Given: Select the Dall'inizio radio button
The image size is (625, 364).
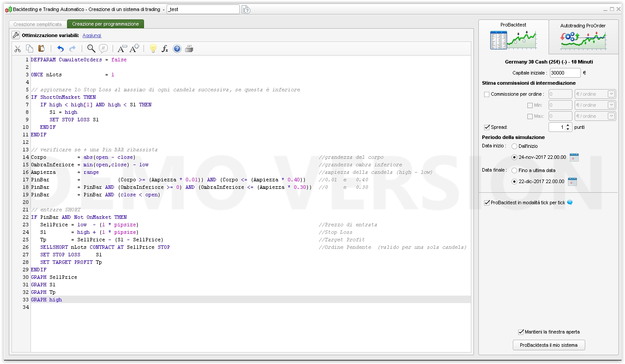Looking at the screenshot, I should 514,146.
